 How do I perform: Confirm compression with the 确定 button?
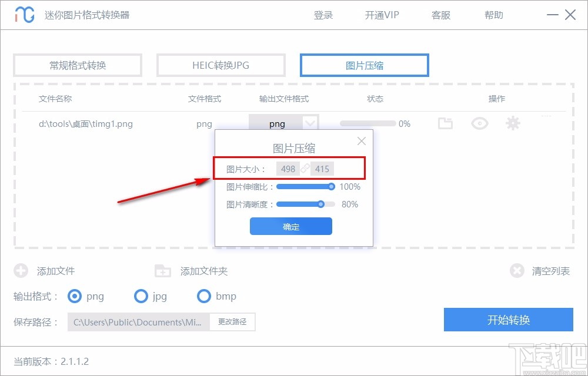pyautogui.click(x=290, y=226)
